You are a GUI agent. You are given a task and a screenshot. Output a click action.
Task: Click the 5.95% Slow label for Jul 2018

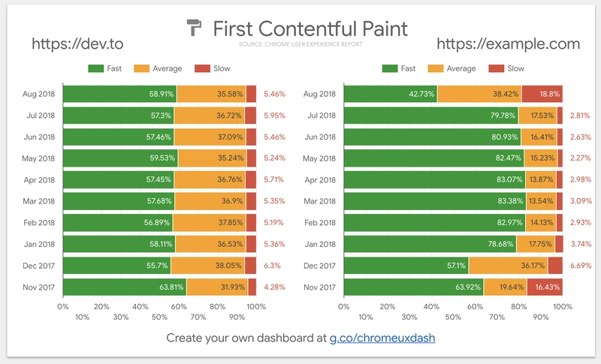pos(274,116)
